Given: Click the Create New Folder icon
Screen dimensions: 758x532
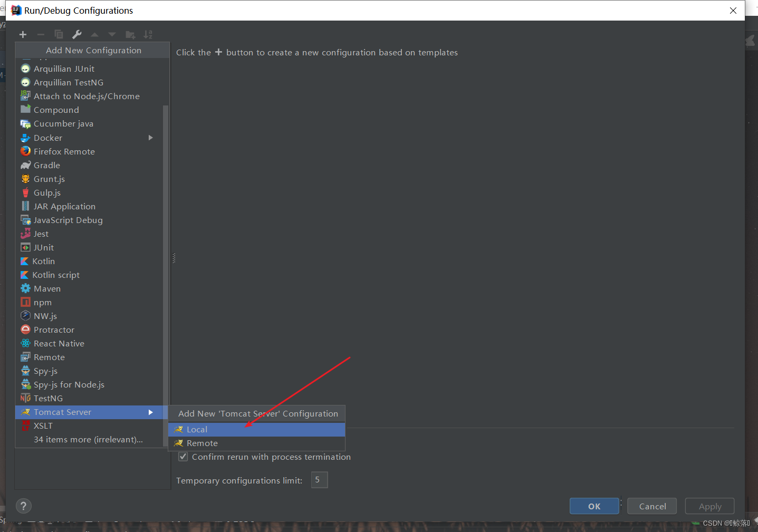Looking at the screenshot, I should click(x=130, y=35).
